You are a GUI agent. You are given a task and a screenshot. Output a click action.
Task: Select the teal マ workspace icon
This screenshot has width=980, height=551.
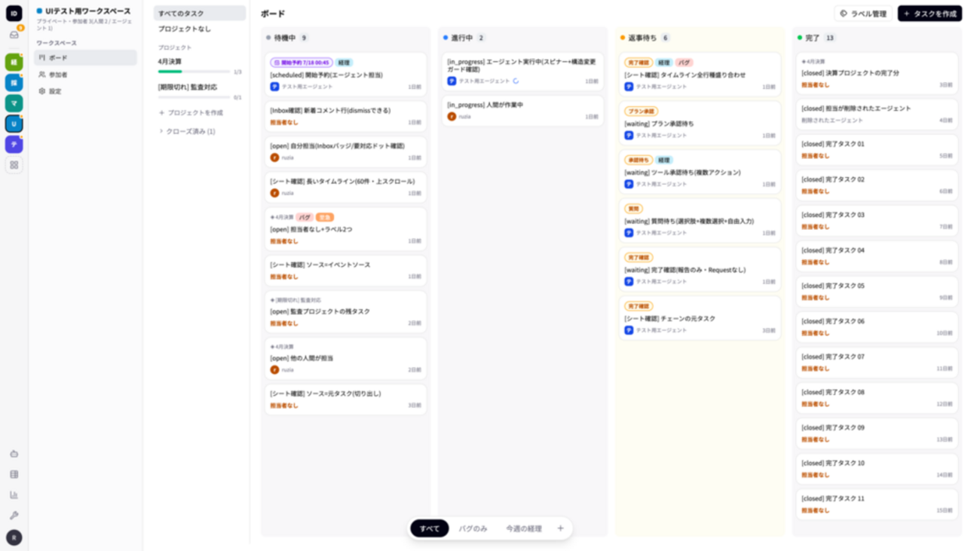pos(14,103)
